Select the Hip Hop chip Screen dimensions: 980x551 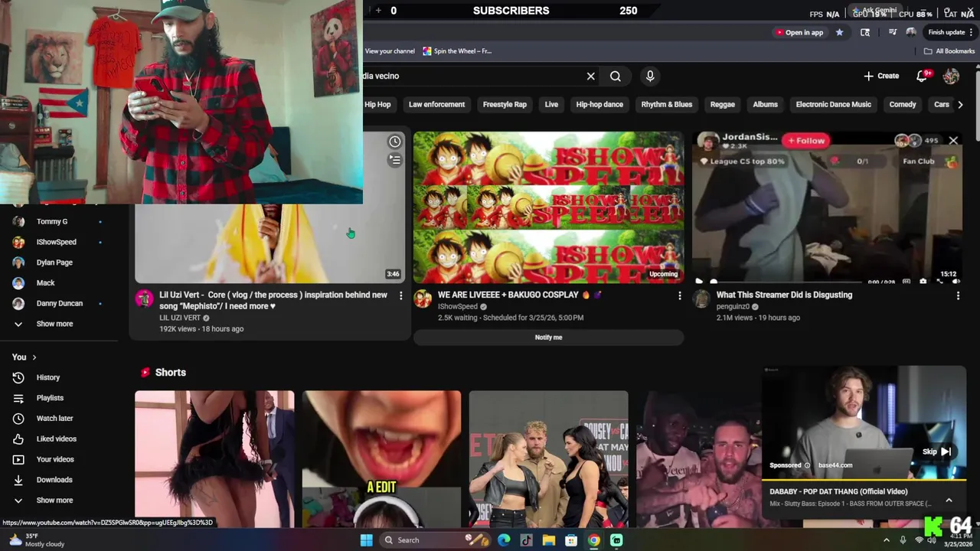point(377,105)
